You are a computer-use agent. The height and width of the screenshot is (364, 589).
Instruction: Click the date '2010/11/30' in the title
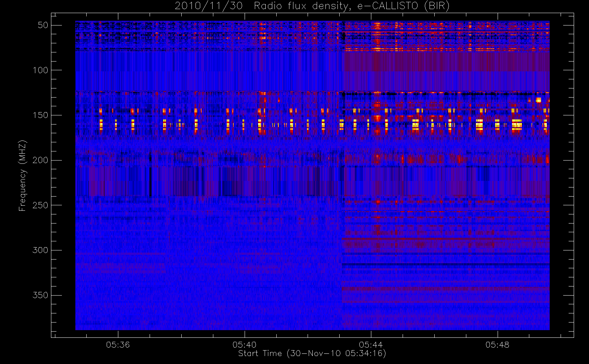point(209,6)
